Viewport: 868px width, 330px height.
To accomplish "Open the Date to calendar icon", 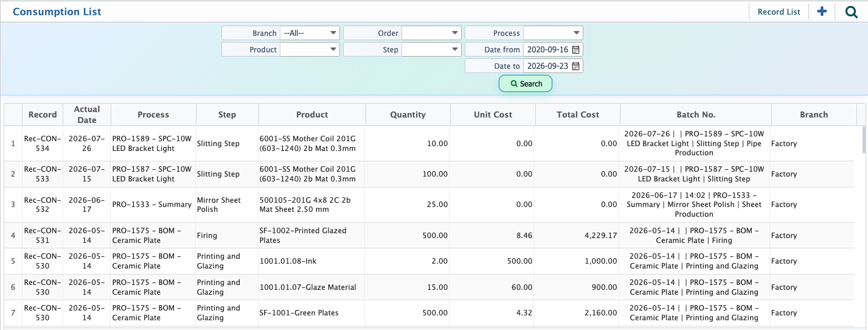I will [575, 66].
